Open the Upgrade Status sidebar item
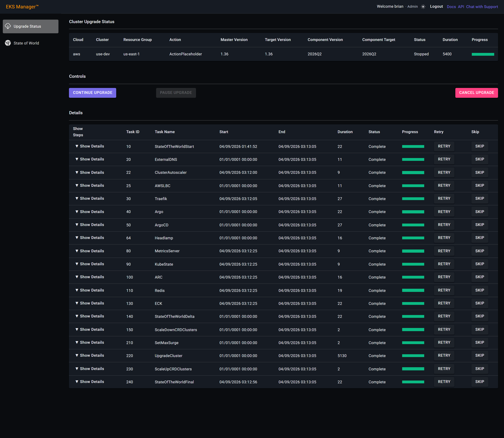Image resolution: width=504 pixels, height=438 pixels. point(30,26)
